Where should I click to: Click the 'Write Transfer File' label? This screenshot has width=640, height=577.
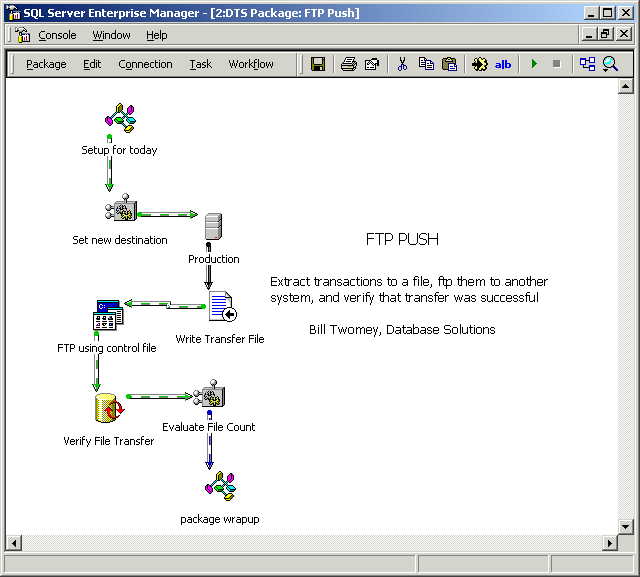click(220, 339)
